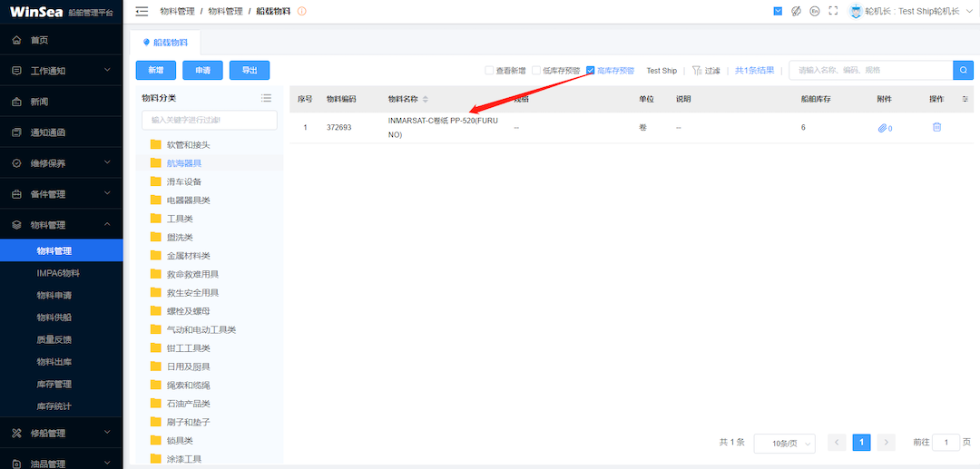Image resolution: width=980 pixels, height=469 pixels.
Task: Open the 工具类 folder icon
Action: 156,219
